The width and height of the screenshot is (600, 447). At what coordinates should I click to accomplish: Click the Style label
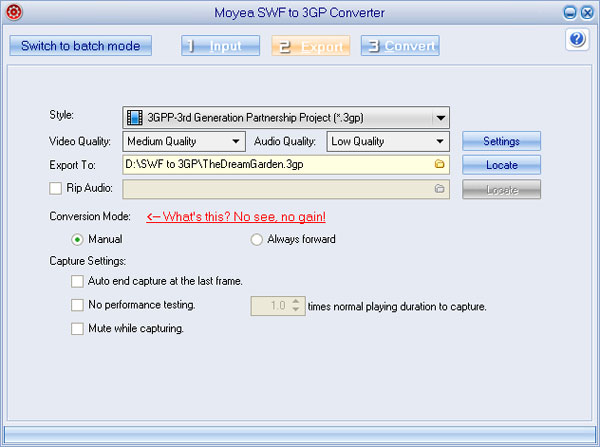[61, 114]
